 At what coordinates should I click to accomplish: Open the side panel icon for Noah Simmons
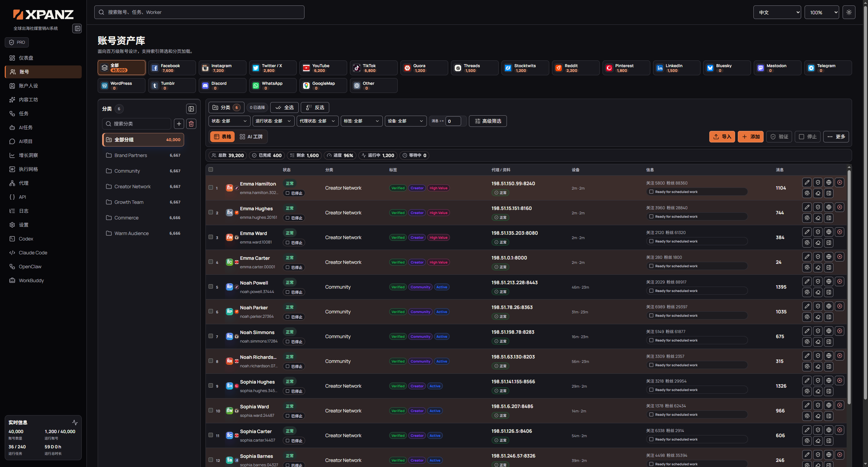pos(829,342)
